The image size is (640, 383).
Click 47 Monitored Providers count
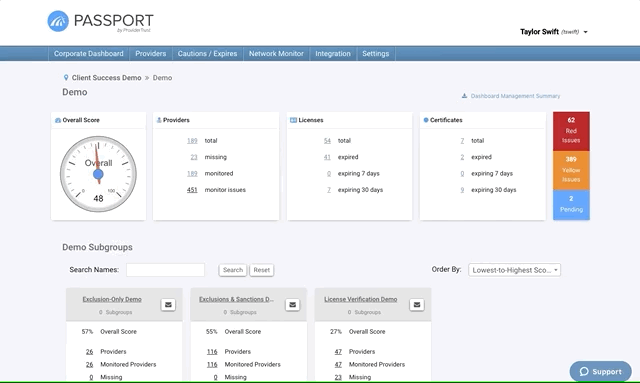pyautogui.click(x=338, y=365)
